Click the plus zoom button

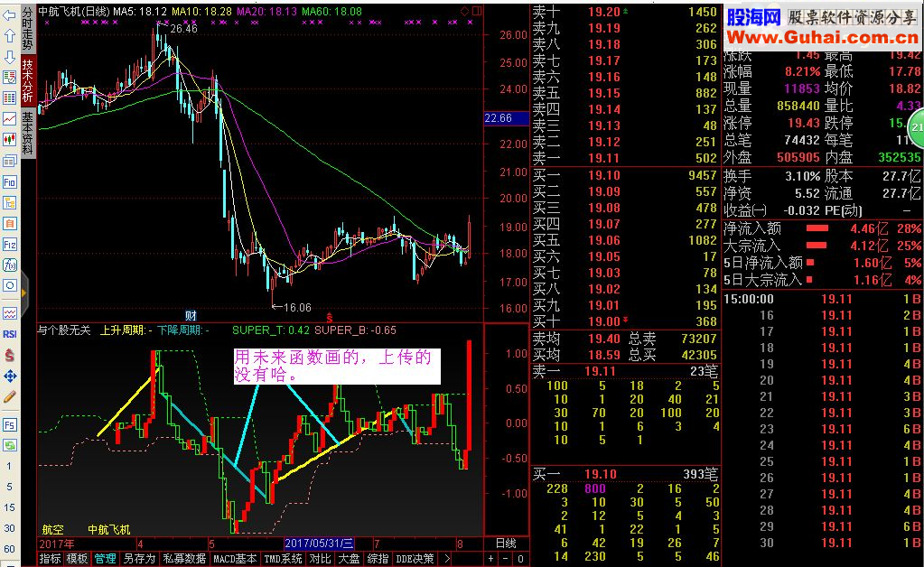[490, 559]
